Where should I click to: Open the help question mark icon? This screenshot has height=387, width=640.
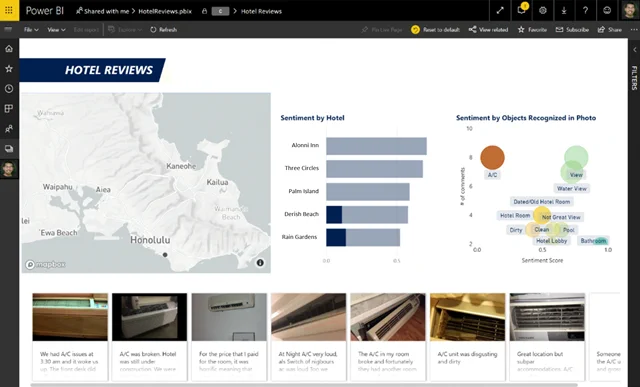point(585,11)
